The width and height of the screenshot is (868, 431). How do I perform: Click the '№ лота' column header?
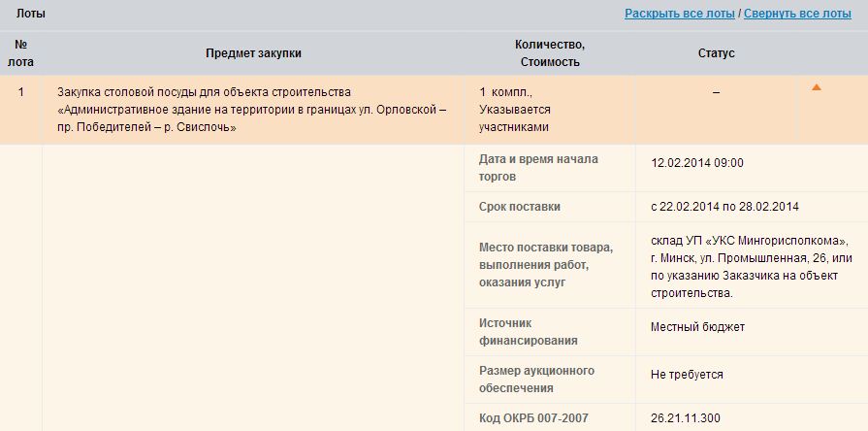pos(20,53)
